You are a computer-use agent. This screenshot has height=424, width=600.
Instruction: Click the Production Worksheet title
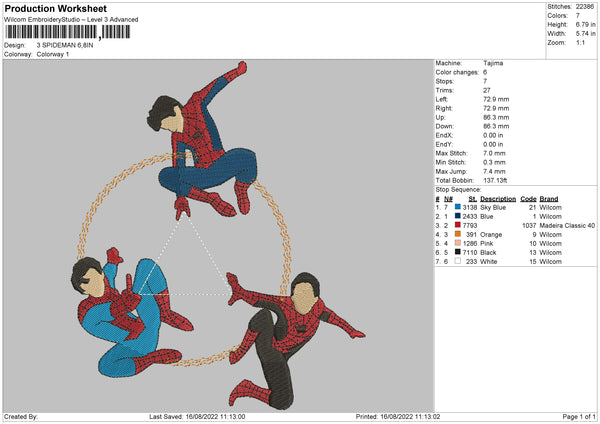coord(55,8)
